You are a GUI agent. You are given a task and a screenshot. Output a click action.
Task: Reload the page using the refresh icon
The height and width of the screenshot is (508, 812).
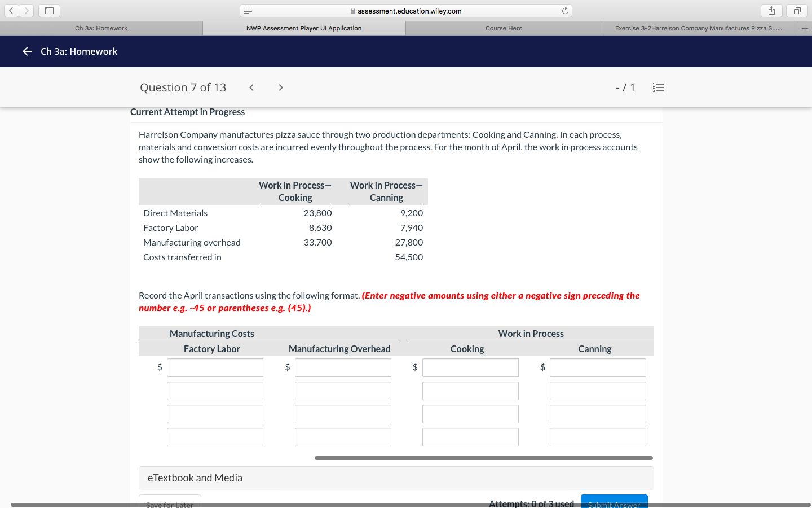(x=566, y=10)
